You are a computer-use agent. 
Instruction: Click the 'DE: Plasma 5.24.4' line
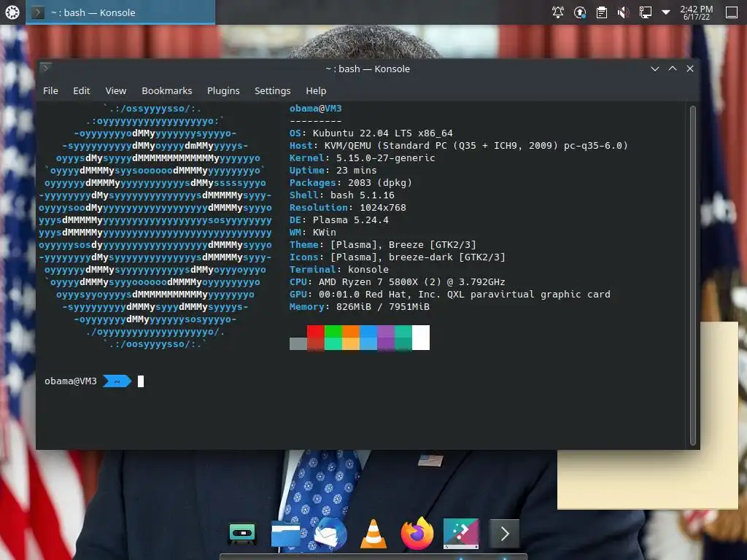[x=338, y=220]
